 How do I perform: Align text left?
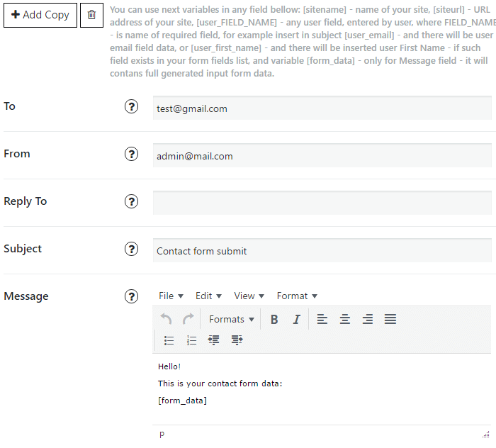(322, 319)
